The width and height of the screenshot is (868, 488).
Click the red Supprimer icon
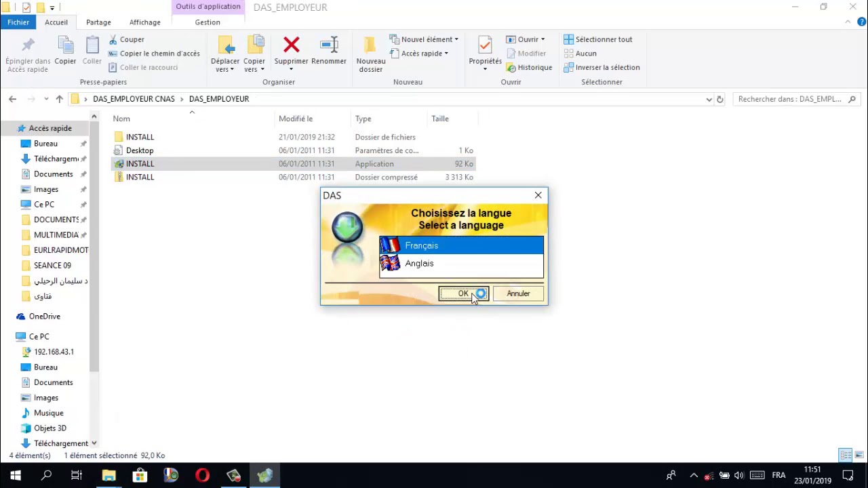(292, 45)
